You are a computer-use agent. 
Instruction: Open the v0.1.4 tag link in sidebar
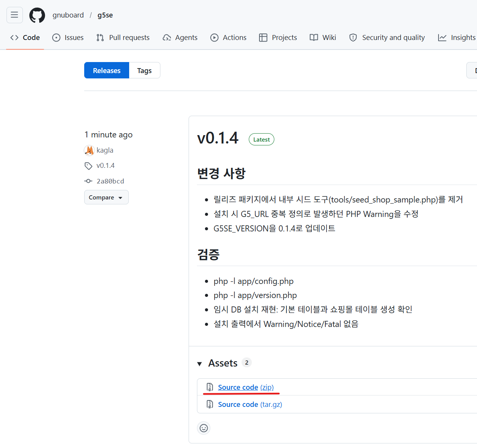tap(106, 166)
